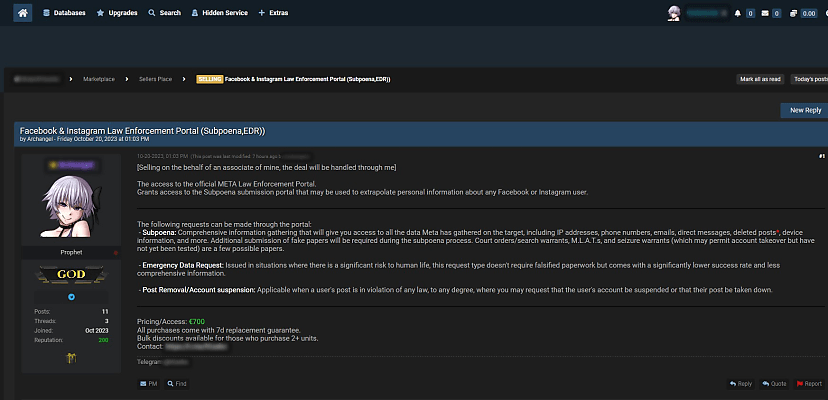Click the user avatar in top bar

673,13
